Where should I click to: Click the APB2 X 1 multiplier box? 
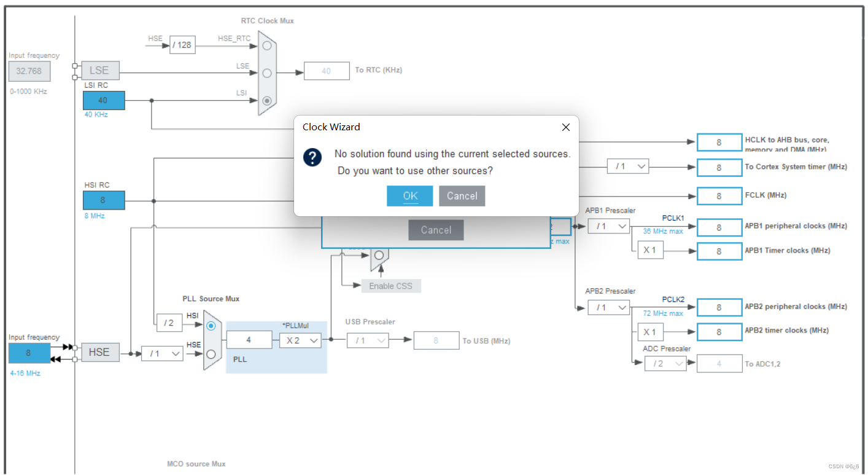[650, 332]
